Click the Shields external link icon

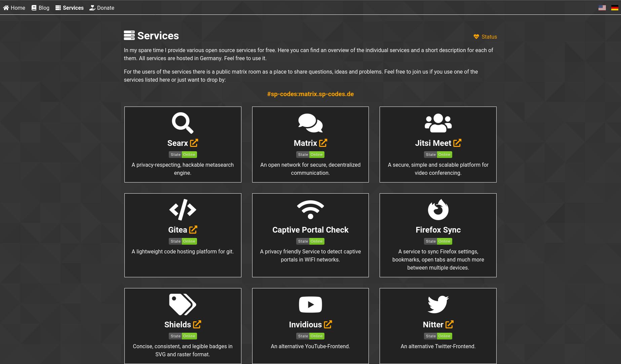tap(197, 324)
